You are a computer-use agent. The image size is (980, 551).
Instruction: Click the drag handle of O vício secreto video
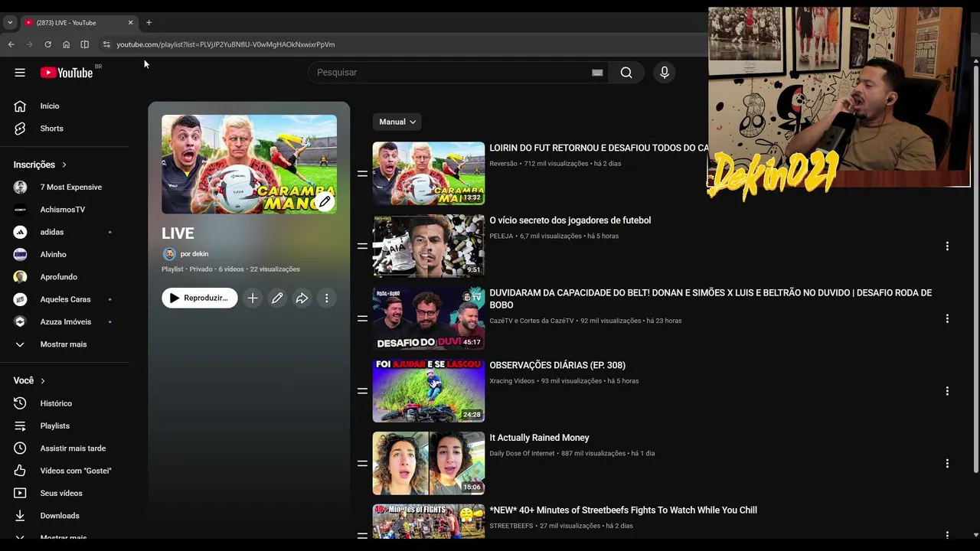click(362, 246)
